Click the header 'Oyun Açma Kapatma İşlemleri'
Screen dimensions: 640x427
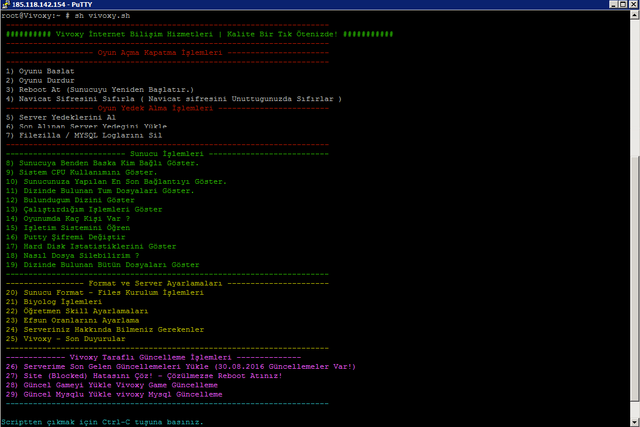click(160, 53)
